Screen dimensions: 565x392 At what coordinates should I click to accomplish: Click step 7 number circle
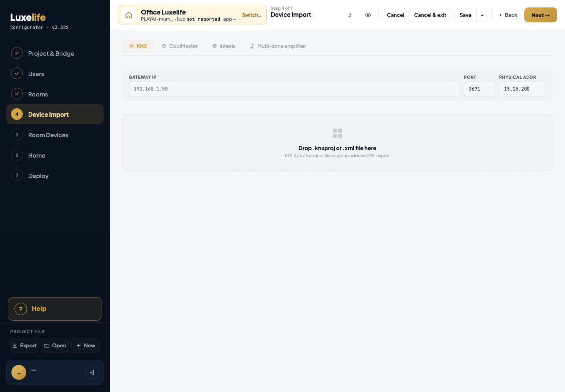click(17, 176)
